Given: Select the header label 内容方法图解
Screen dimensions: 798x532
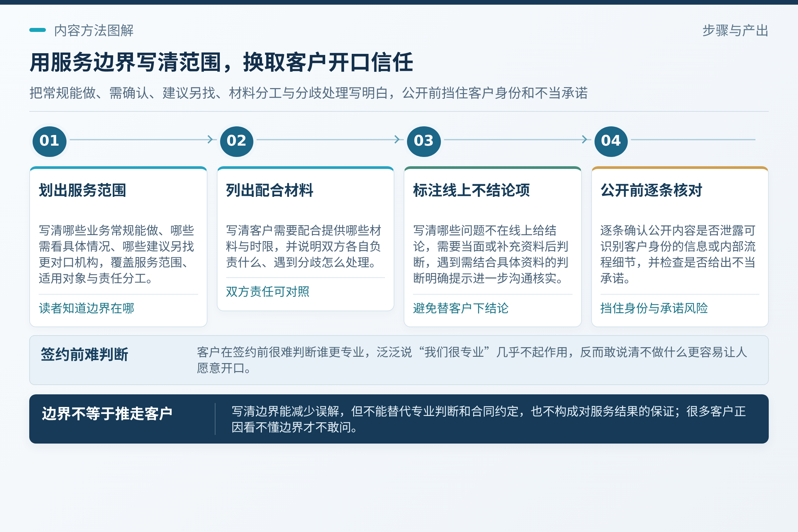Looking at the screenshot, I should (x=94, y=31).
